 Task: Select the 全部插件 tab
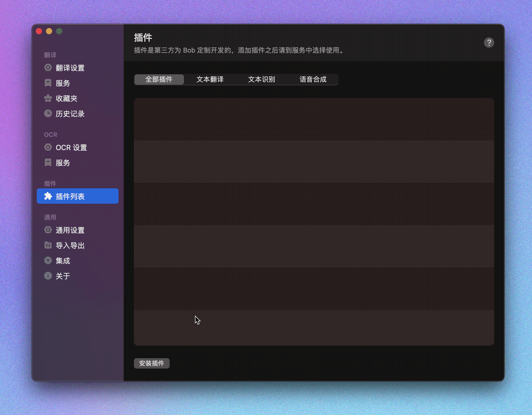tap(159, 79)
